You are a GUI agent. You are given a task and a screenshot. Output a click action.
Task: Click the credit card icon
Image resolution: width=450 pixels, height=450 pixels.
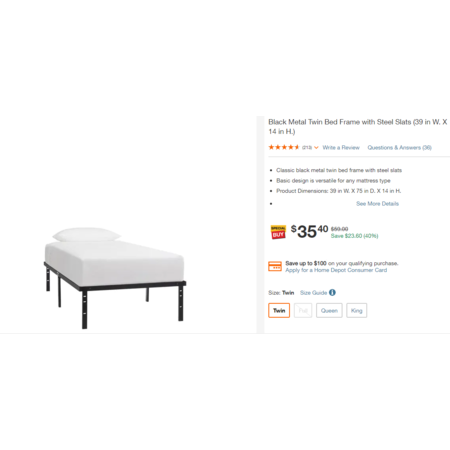275,266
